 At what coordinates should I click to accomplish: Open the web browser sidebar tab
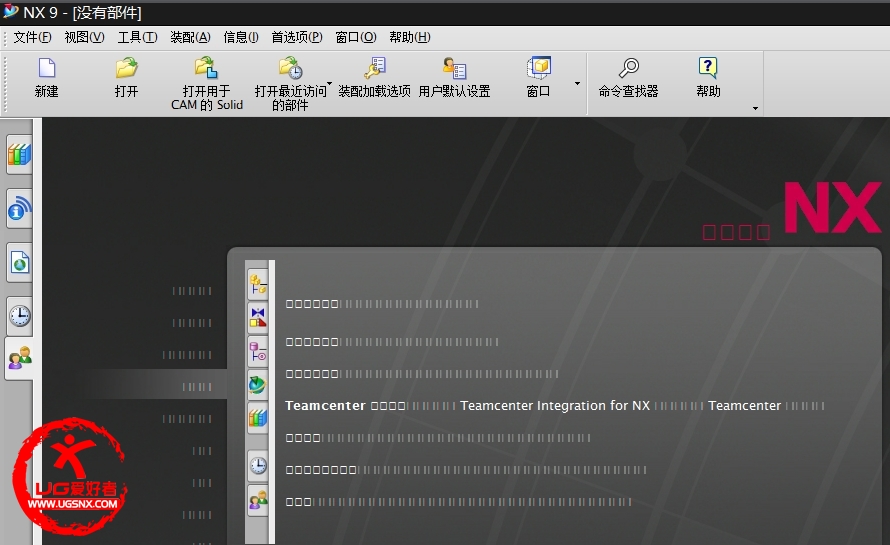click(x=19, y=263)
